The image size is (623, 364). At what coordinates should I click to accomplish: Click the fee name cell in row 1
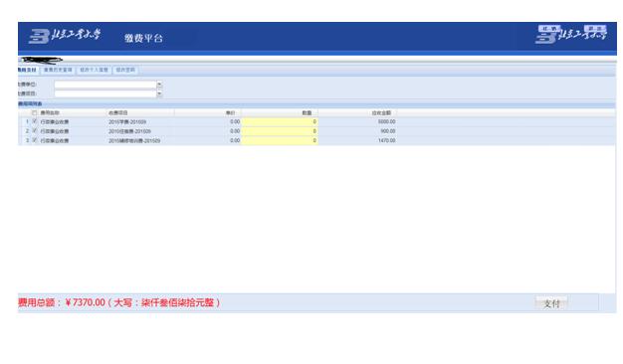coord(55,122)
